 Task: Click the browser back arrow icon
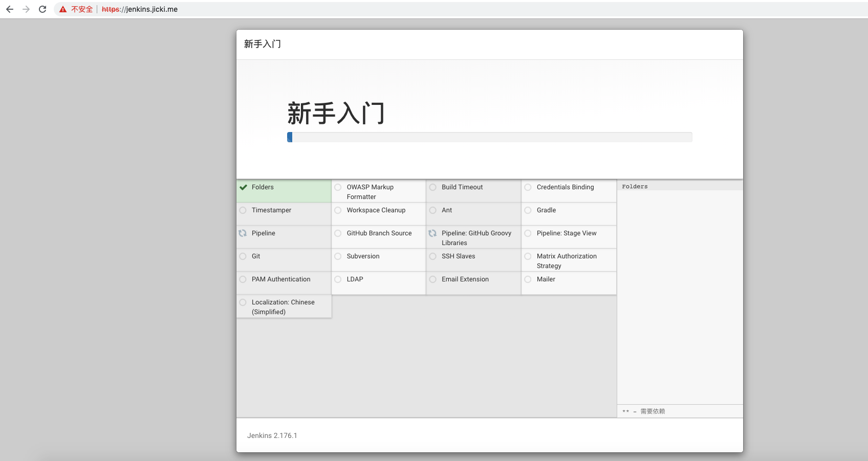(10, 9)
